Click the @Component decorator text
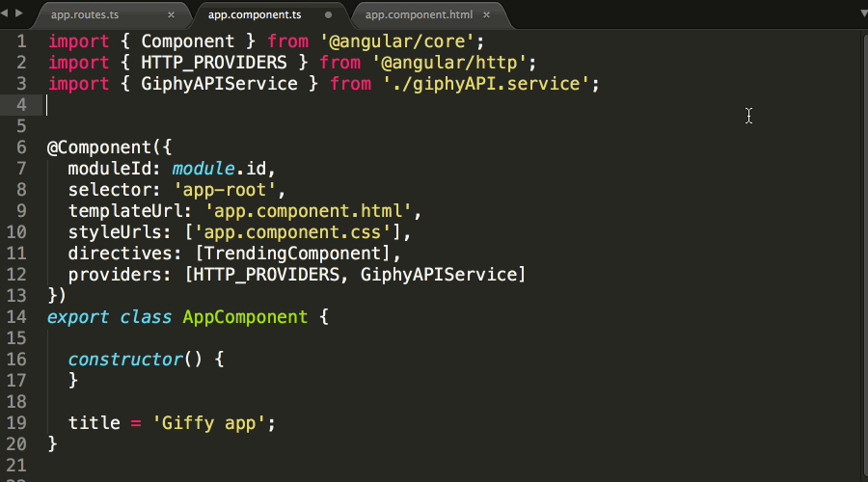The width and height of the screenshot is (868, 482). click(x=99, y=147)
